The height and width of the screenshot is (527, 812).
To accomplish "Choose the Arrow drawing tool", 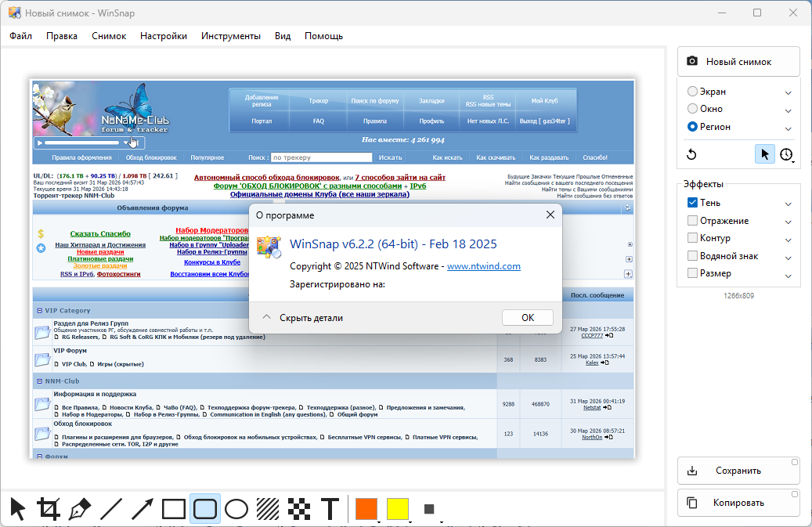I will pos(143,510).
